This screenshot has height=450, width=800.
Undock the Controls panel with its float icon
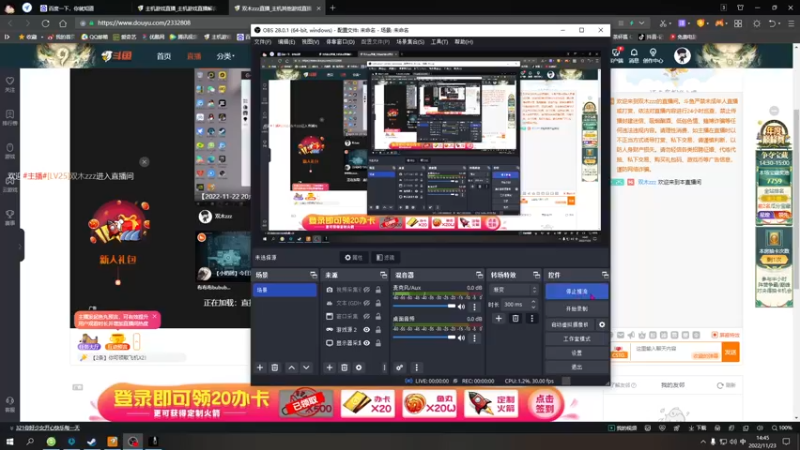[x=605, y=275]
